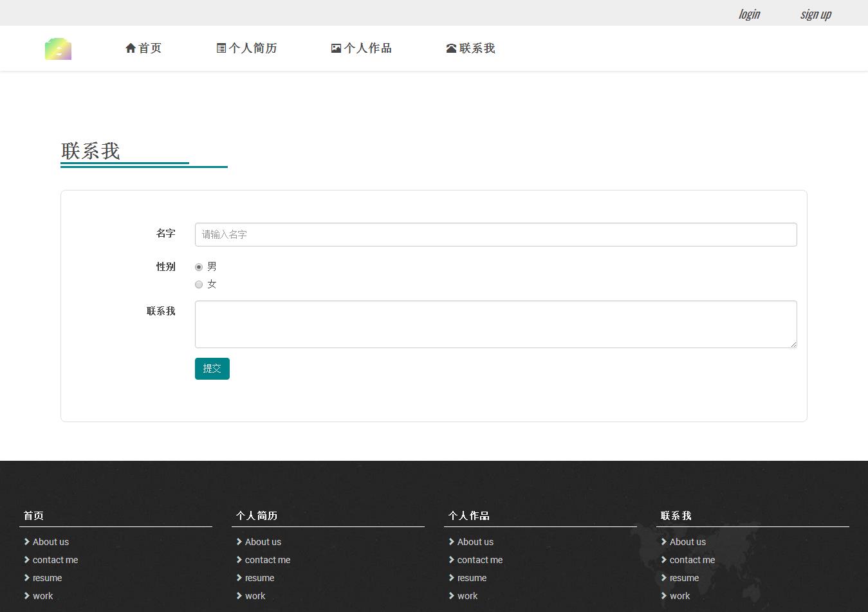The width and height of the screenshot is (868, 612).
Task: Click the 名字 form label
Action: [166, 234]
